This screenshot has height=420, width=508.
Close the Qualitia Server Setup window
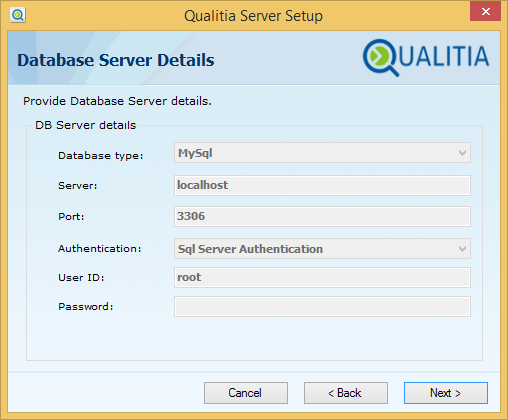(485, 12)
